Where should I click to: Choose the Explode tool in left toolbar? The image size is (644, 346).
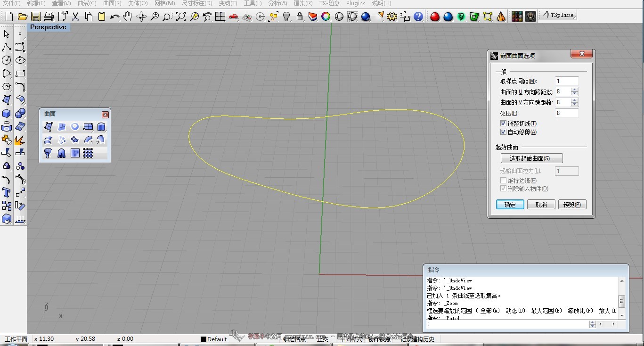20,140
